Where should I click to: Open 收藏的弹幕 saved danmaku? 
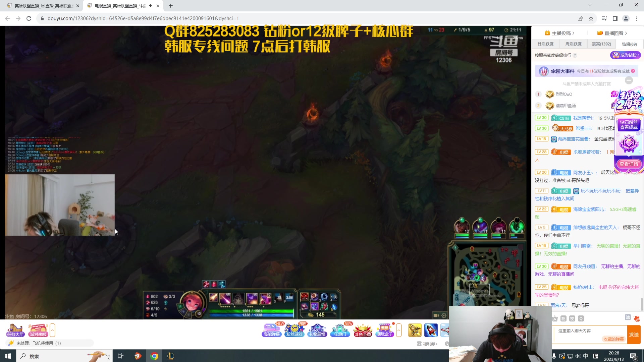[613, 339]
